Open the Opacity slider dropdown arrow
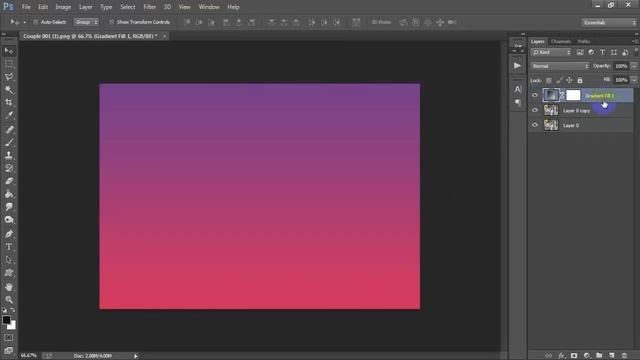Viewport: 640px width, 360px height. (x=634, y=66)
